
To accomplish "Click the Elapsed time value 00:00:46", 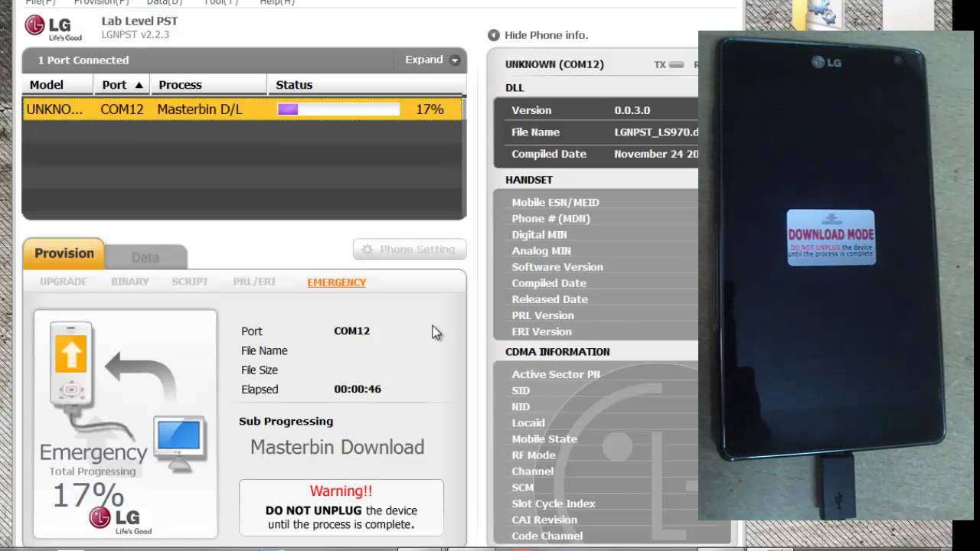I will pyautogui.click(x=358, y=389).
